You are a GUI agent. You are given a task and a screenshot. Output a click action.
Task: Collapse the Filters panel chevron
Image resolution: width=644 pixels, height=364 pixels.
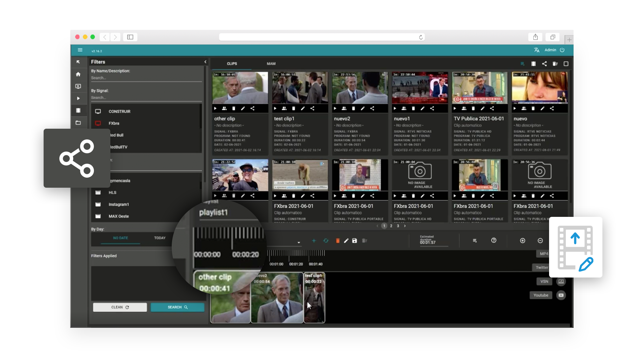coord(205,62)
